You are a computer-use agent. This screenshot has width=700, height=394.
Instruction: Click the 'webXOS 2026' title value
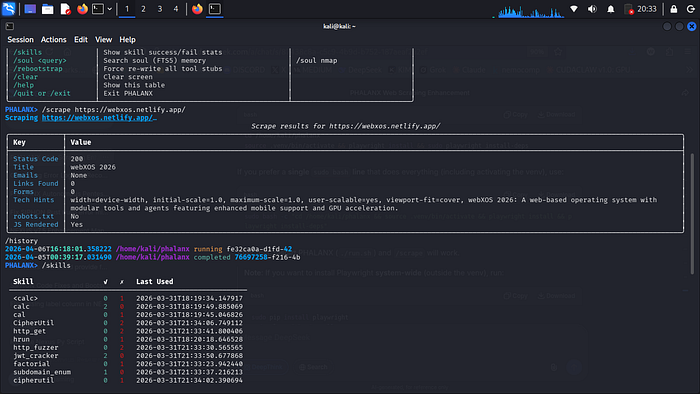point(93,167)
